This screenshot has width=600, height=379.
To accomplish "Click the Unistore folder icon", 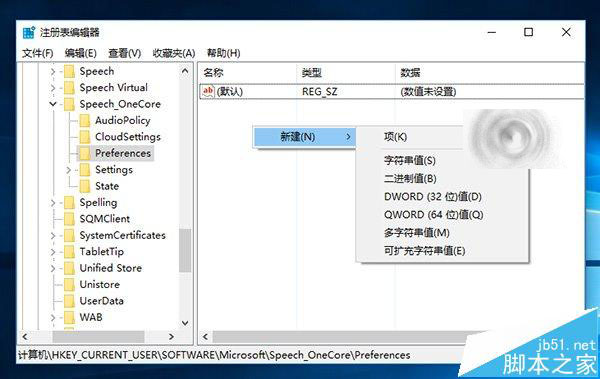I will coord(69,284).
